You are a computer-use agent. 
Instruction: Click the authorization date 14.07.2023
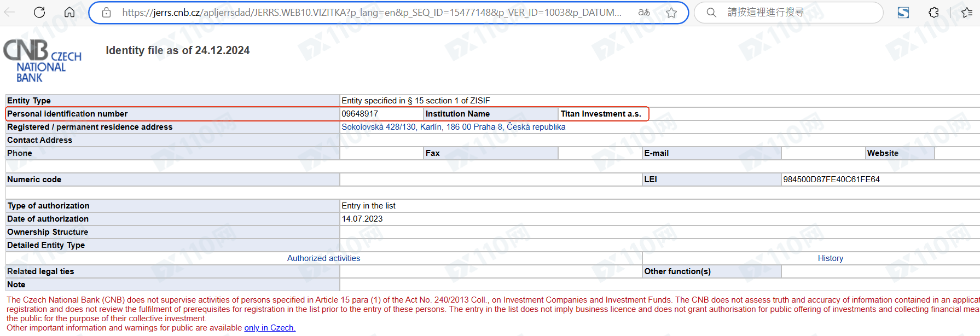coord(362,219)
